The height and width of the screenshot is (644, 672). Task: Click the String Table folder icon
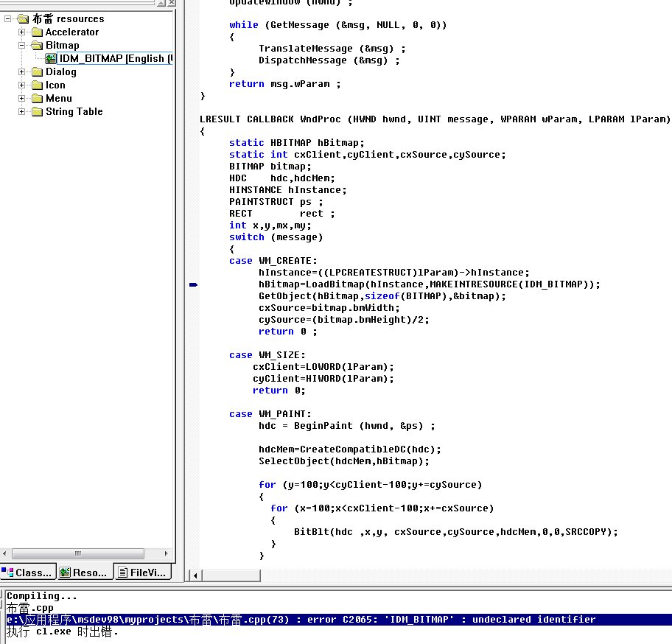click(36, 111)
